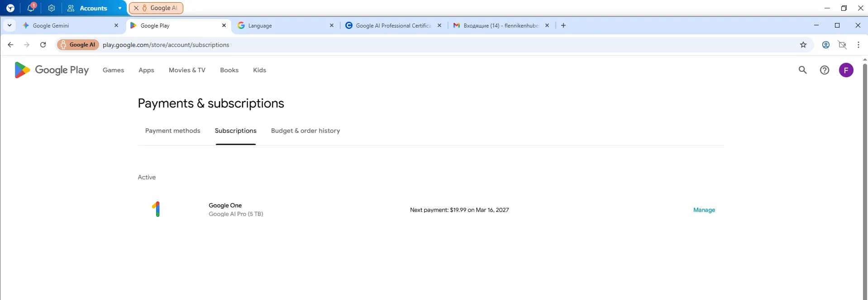This screenshot has width=868, height=300.
Task: Open the purple F account avatar
Action: pos(846,70)
